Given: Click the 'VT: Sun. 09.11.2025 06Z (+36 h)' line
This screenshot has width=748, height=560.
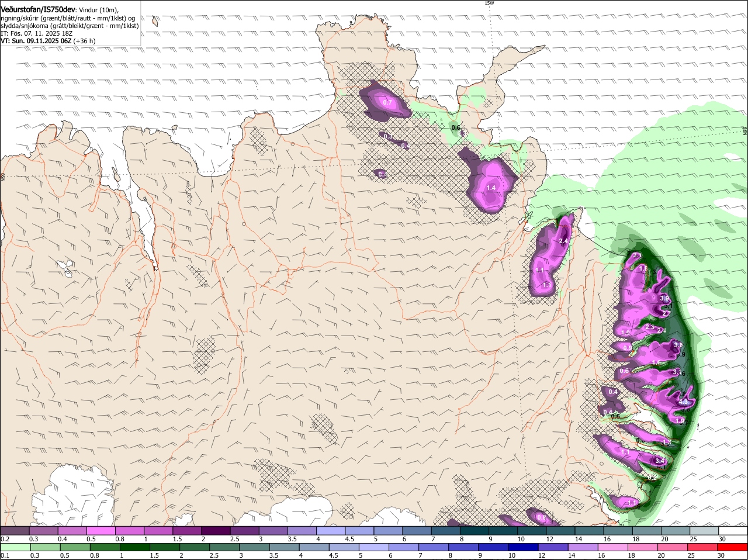Looking at the screenshot, I should (48, 41).
